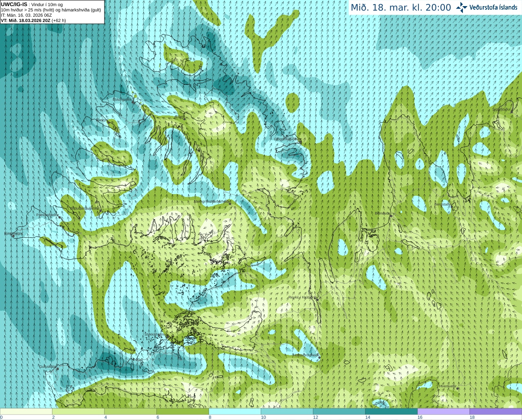Click the Hveravellir station marker dot

point(458,389)
